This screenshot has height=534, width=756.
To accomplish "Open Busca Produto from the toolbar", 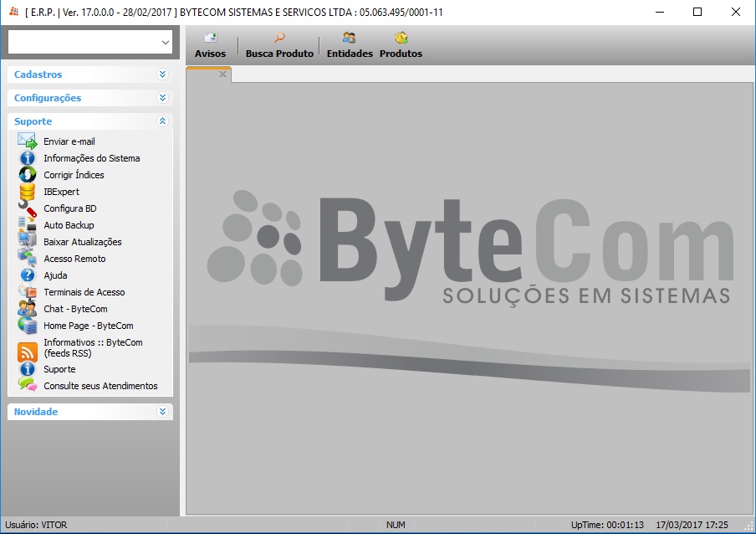I will [x=279, y=39].
